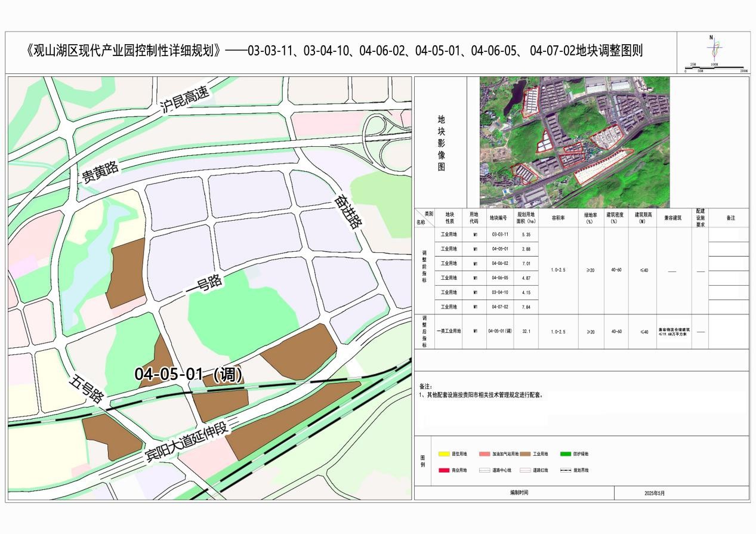Click the 03-03-11 parcel number table cell

point(499,234)
